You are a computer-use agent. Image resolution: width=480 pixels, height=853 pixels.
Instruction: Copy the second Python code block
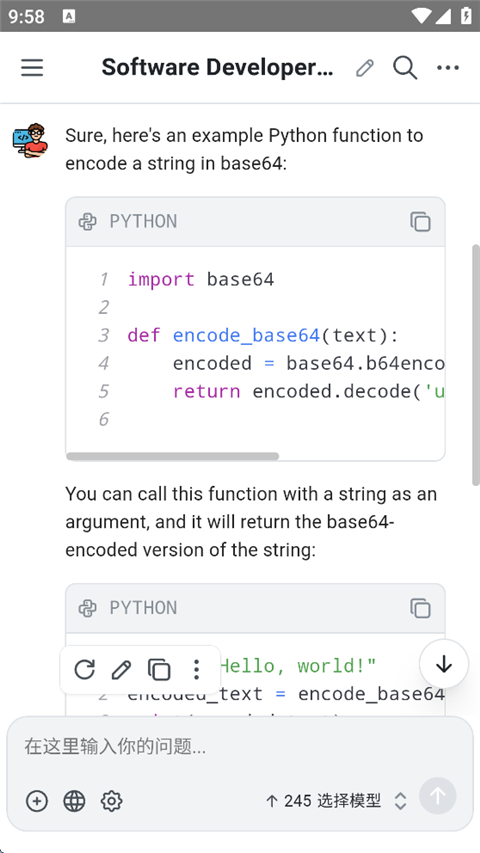click(x=420, y=608)
